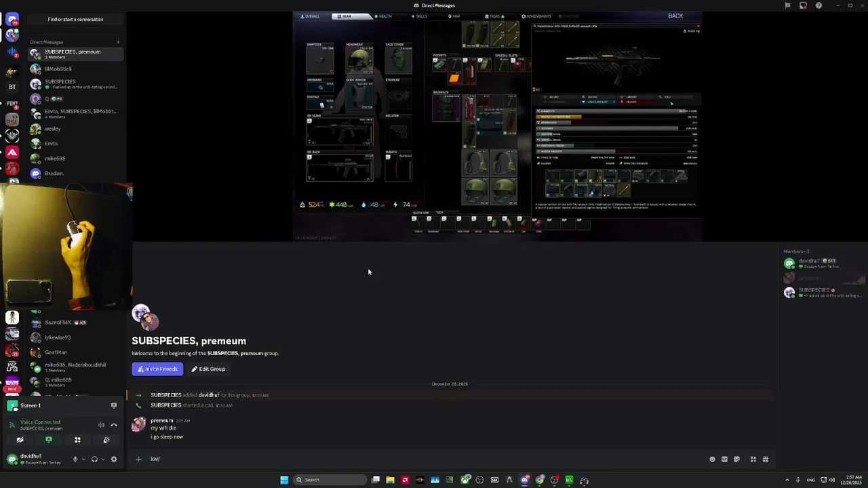Screen dimensions: 868x488
Task: Select MAP tab in streamed game
Action: [454, 16]
